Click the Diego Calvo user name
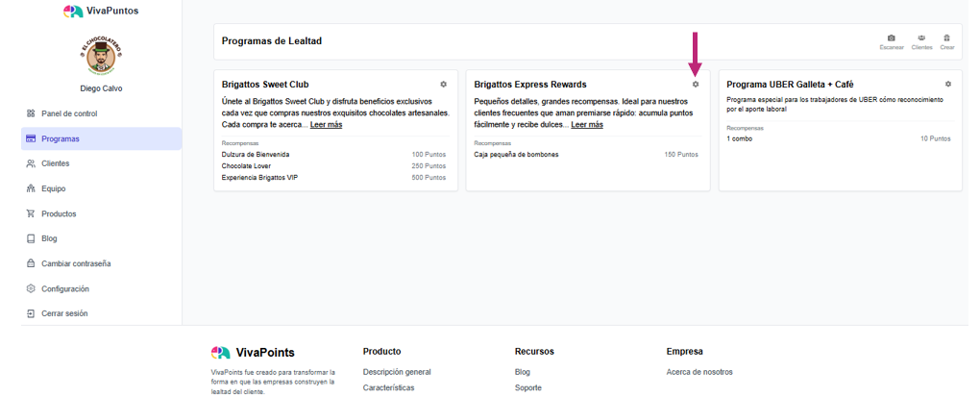The height and width of the screenshot is (397, 980). [x=101, y=88]
